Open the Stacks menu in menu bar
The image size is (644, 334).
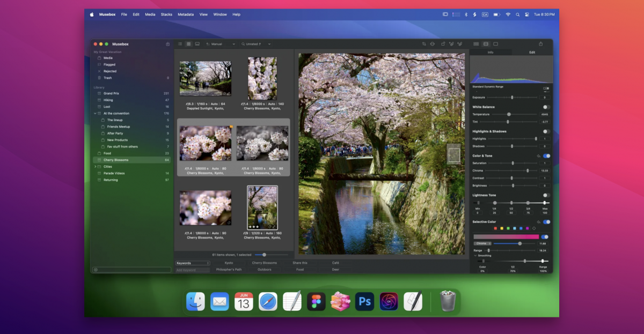click(x=166, y=14)
